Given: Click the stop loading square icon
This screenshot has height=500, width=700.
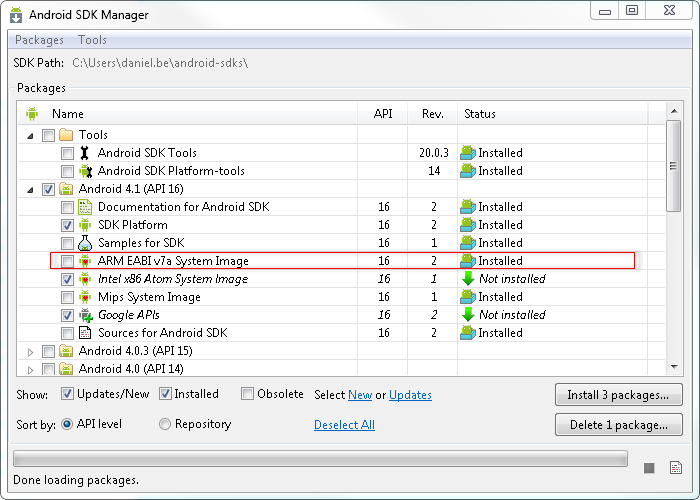Looking at the screenshot, I should pyautogui.click(x=649, y=468).
